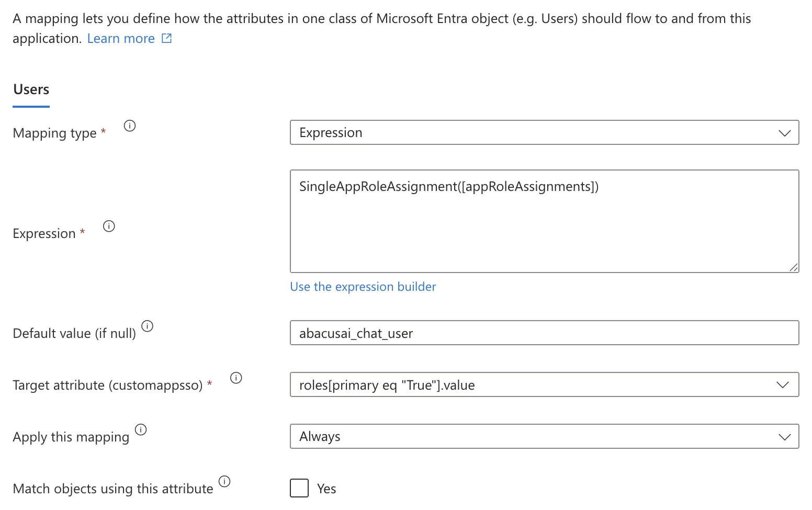812x510 pixels.
Task: Open Target attribute info tooltip icon
Action: pos(236,378)
